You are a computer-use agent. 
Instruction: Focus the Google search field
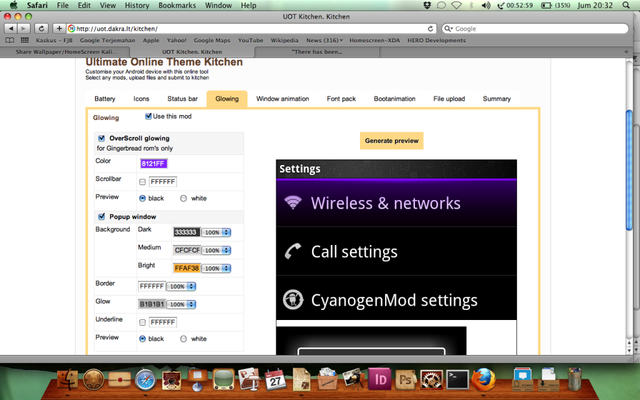tap(536, 29)
